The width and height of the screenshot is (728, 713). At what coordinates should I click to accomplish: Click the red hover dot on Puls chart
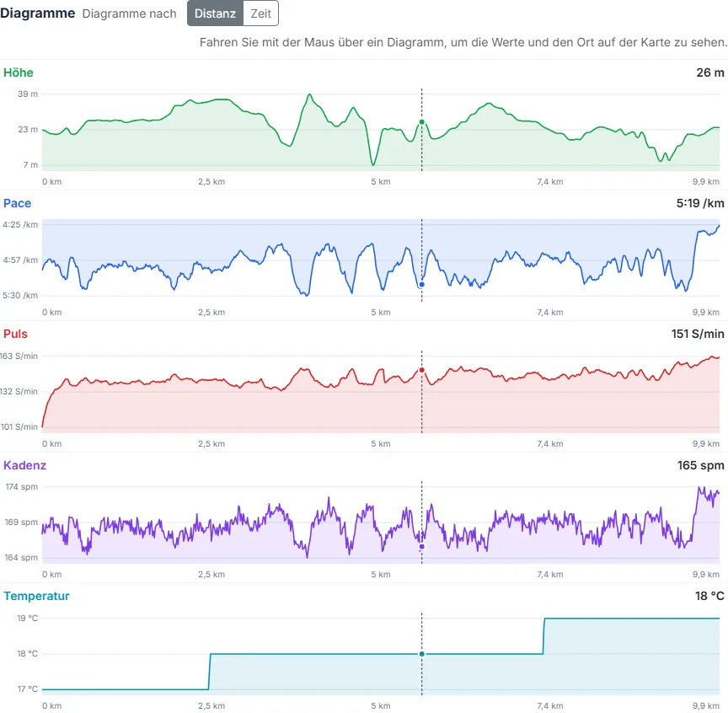421,370
